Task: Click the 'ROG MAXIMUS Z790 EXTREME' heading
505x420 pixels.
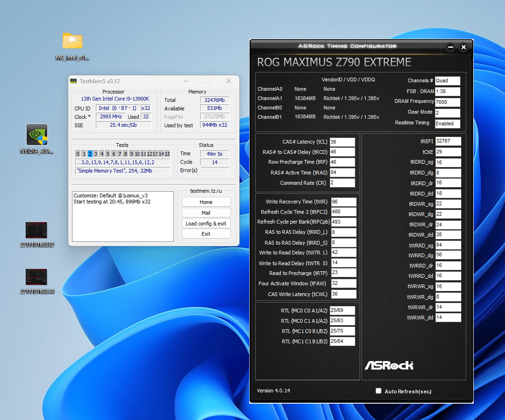Action: pos(334,62)
